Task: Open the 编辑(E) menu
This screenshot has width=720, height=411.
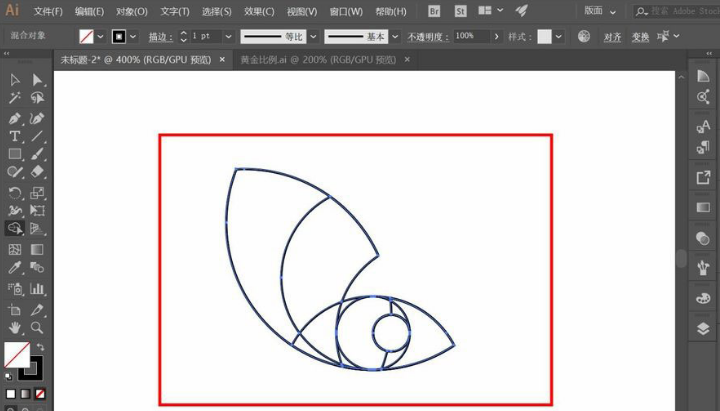Action: 89,11
